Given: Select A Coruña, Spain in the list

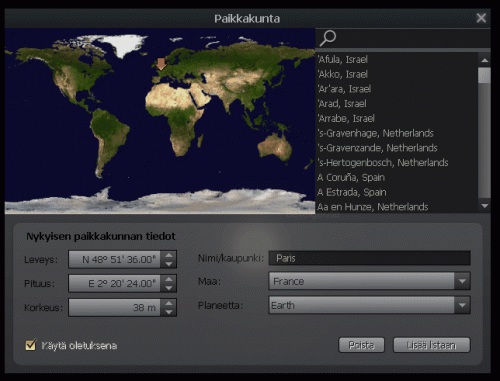Looking at the screenshot, I should 397,177.
